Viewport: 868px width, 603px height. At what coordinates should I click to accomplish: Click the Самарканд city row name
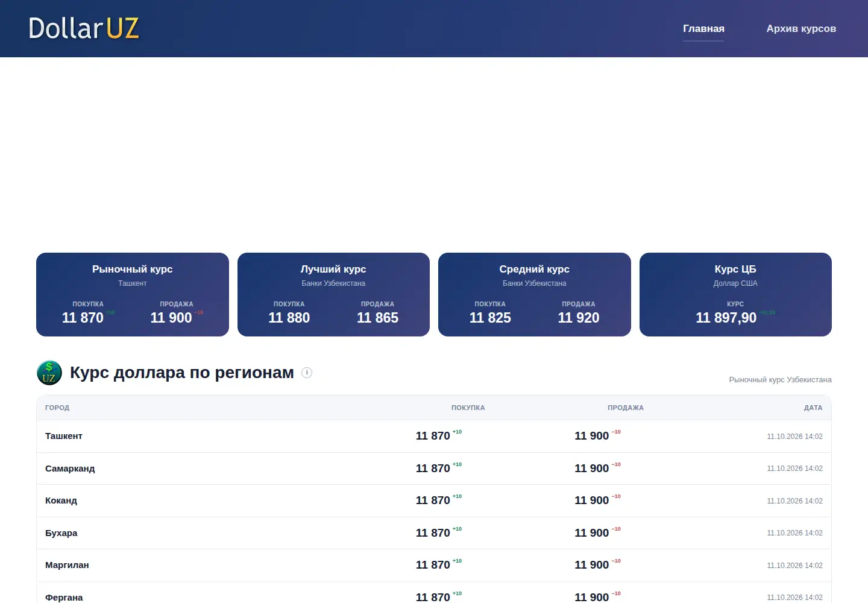(x=70, y=469)
